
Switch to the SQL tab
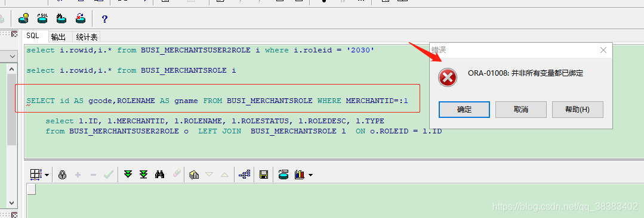(33, 36)
